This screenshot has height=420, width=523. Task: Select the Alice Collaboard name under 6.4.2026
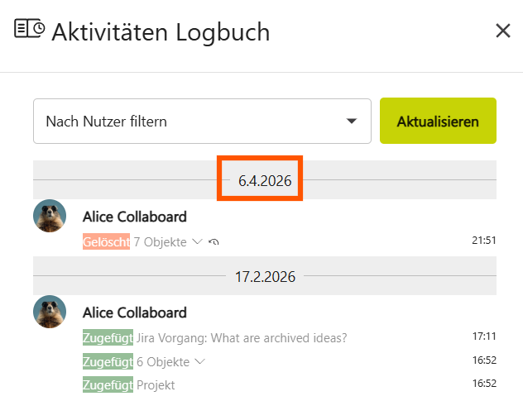coord(135,217)
